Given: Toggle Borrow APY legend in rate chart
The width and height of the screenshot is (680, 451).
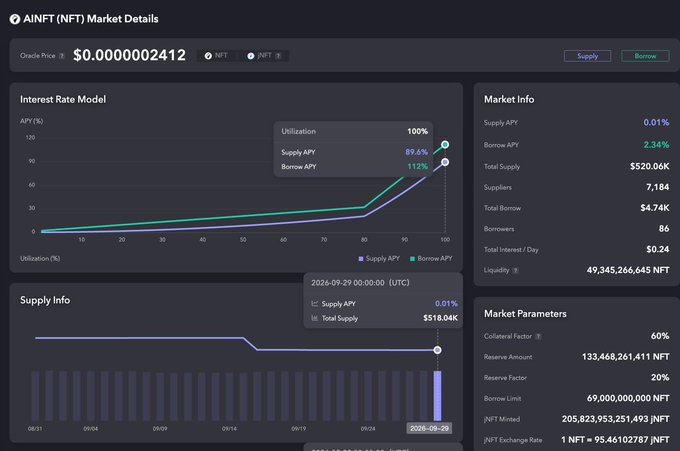Looking at the screenshot, I should tap(431, 258).
